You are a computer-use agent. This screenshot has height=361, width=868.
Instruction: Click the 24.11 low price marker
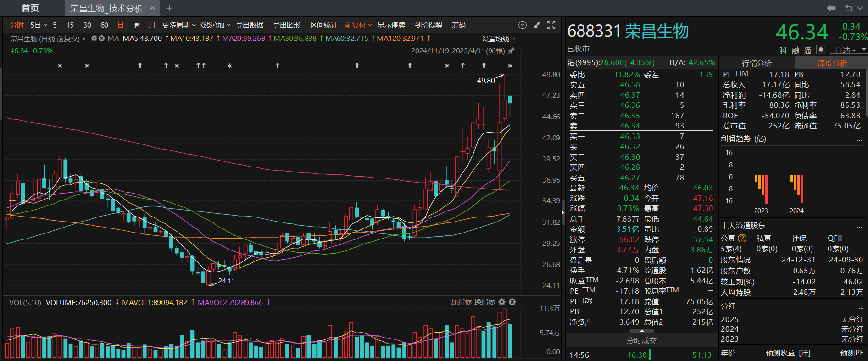[226, 281]
